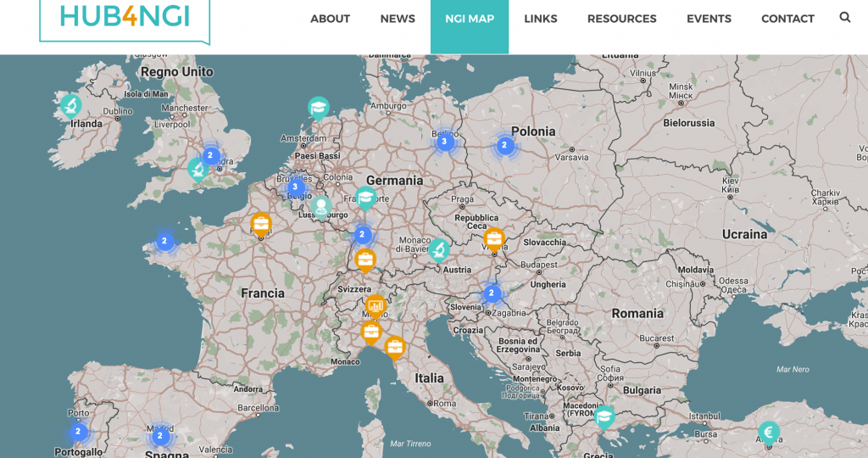Open the search magnifier icon in header
This screenshot has width=868, height=458.
(845, 17)
